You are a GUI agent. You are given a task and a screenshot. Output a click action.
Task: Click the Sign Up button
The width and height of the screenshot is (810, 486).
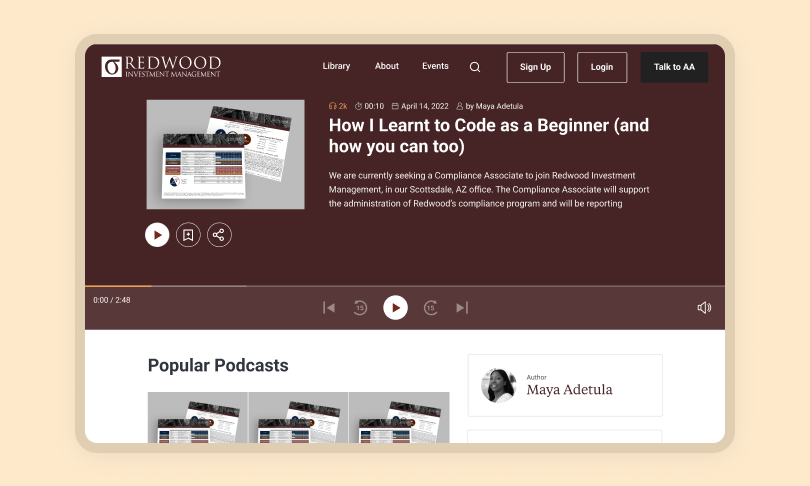[x=536, y=67]
